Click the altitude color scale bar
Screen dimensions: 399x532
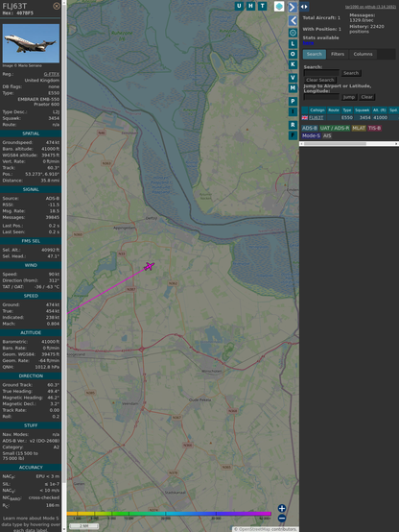pyautogui.click(x=169, y=514)
